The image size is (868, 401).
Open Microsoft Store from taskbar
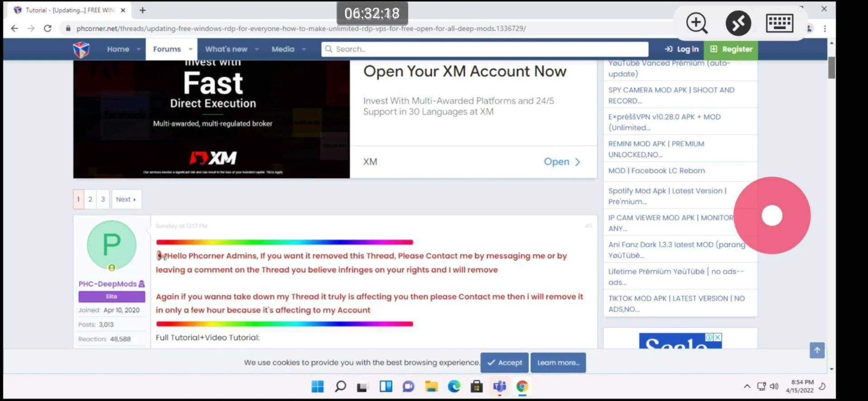pos(476,387)
